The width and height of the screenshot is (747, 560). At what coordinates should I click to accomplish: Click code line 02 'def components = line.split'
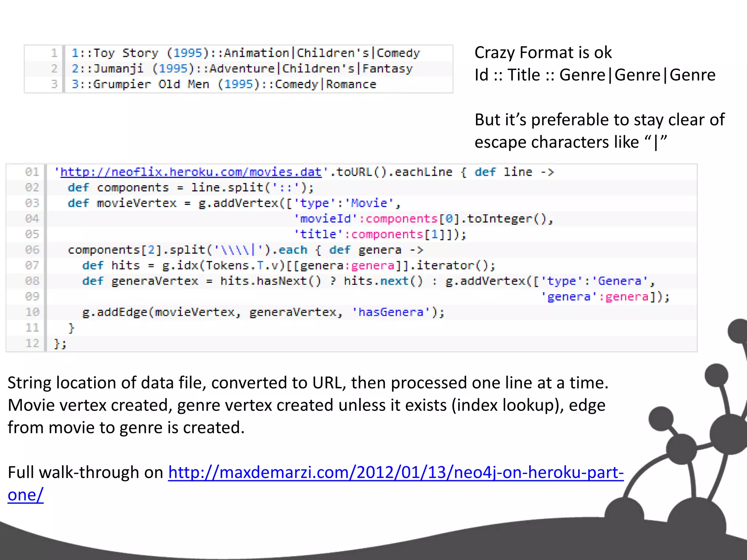click(x=191, y=188)
